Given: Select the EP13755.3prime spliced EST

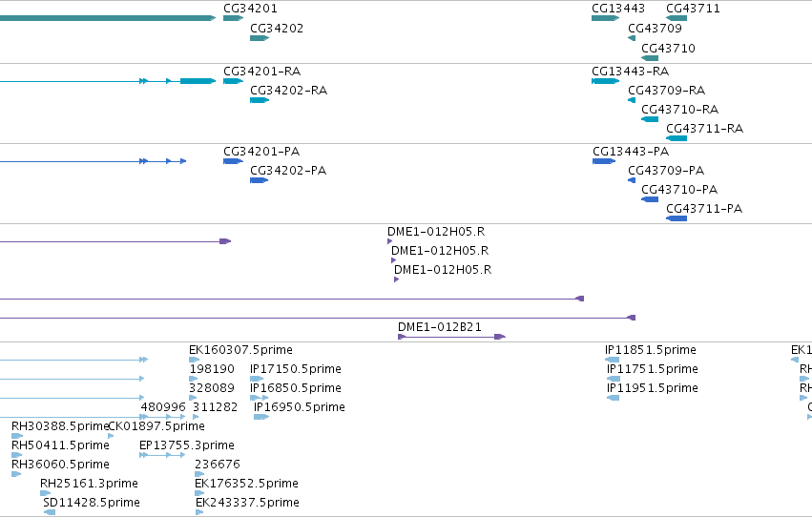Looking at the screenshot, I should click(162, 455).
